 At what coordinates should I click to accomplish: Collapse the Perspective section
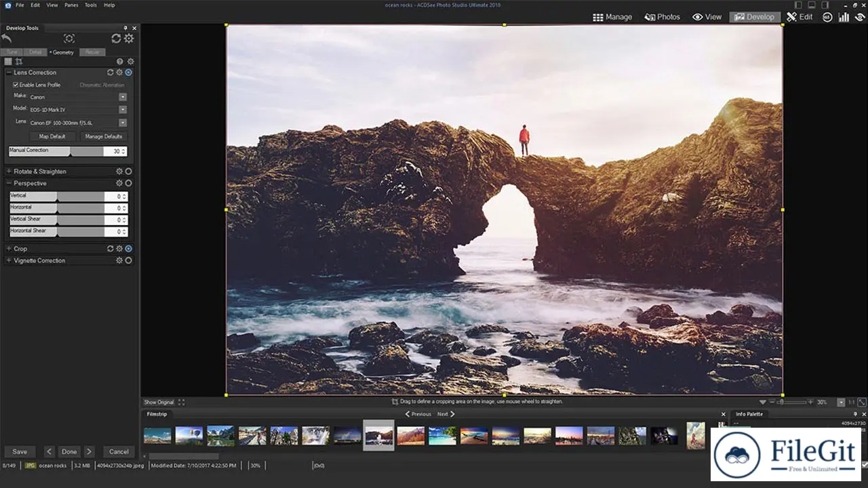[9, 183]
